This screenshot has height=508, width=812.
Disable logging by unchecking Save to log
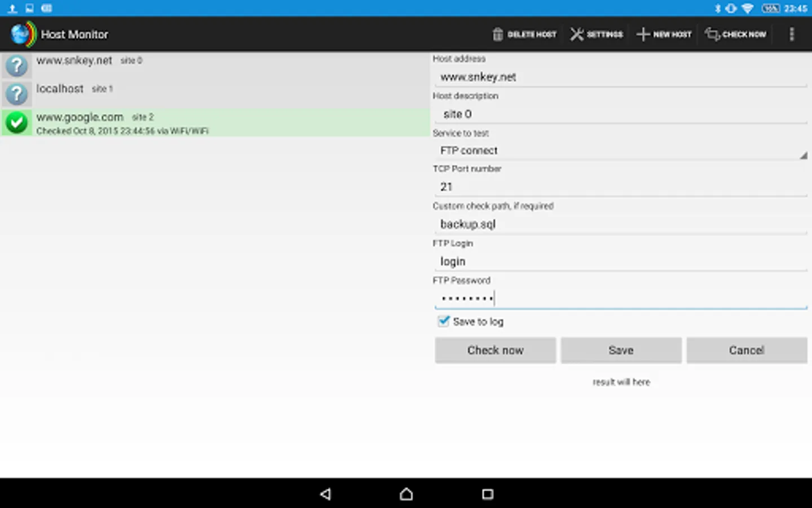[x=443, y=321]
